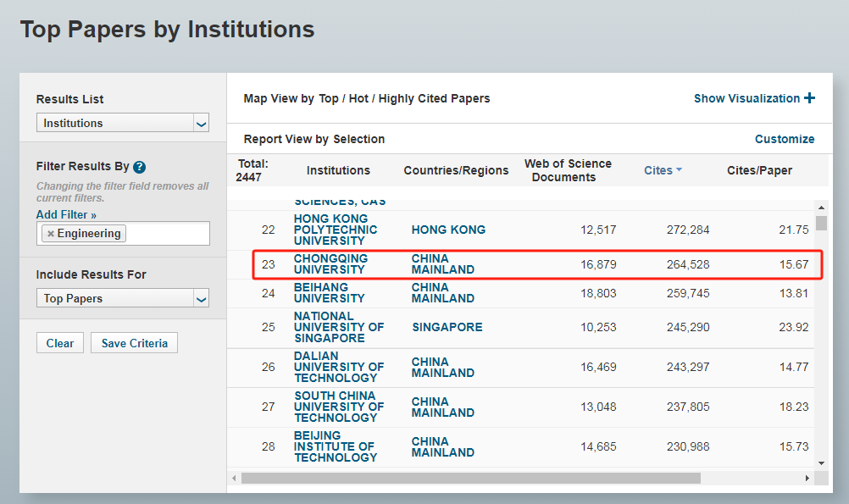Remove the Engineering filter with its x icon
This screenshot has width=849, height=504.
click(49, 233)
